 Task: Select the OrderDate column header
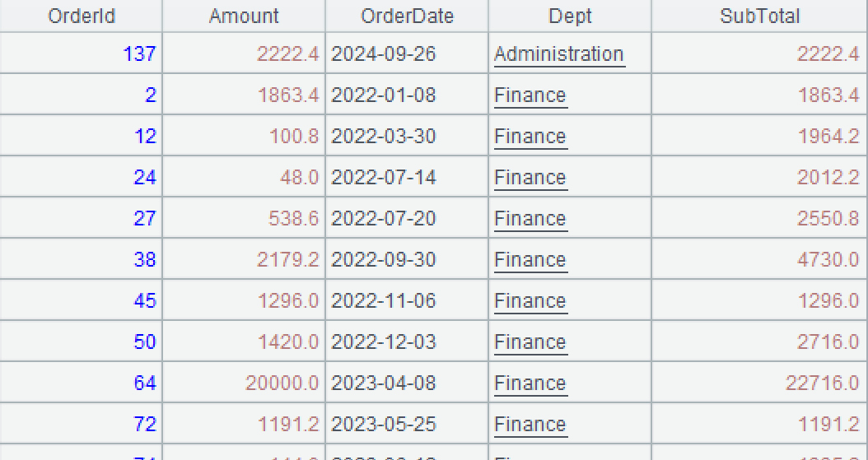click(407, 16)
